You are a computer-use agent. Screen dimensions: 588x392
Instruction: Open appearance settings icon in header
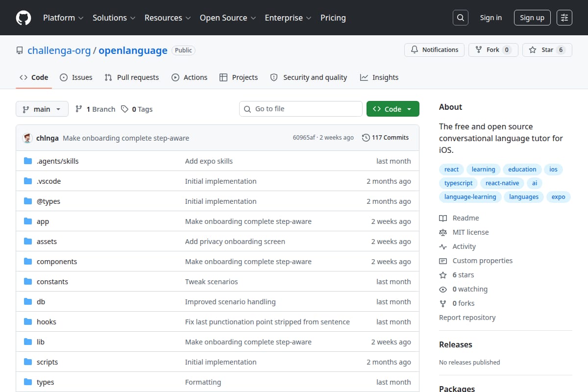pyautogui.click(x=564, y=18)
